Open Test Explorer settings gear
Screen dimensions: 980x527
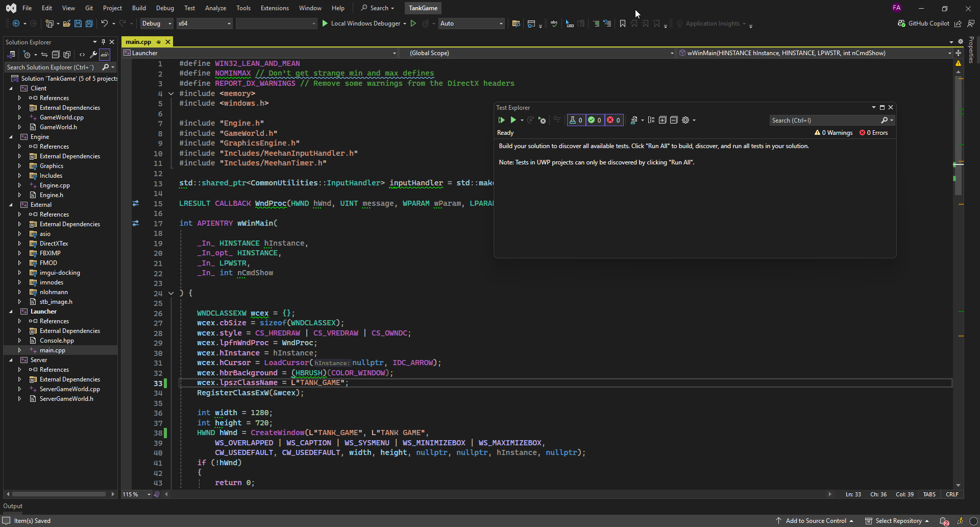pos(685,120)
